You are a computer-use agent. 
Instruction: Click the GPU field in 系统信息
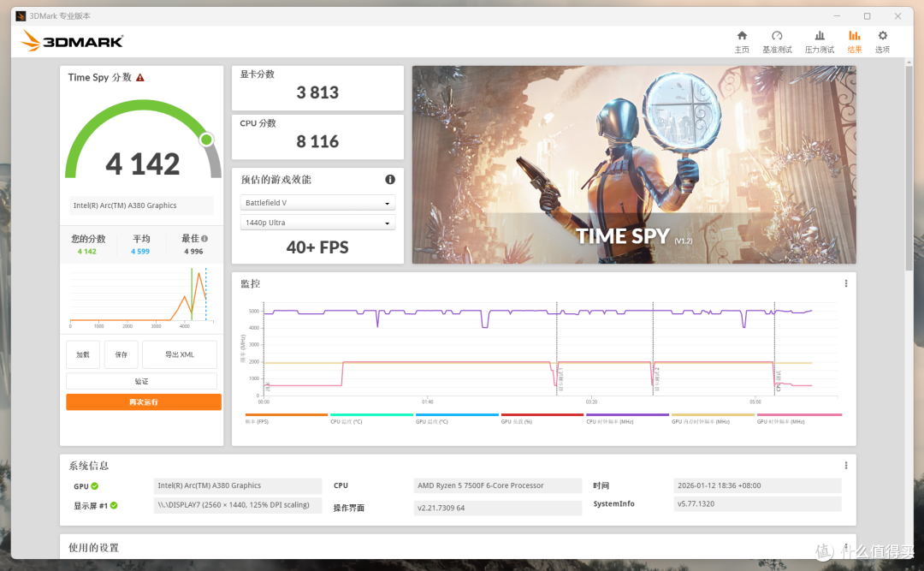(x=238, y=485)
